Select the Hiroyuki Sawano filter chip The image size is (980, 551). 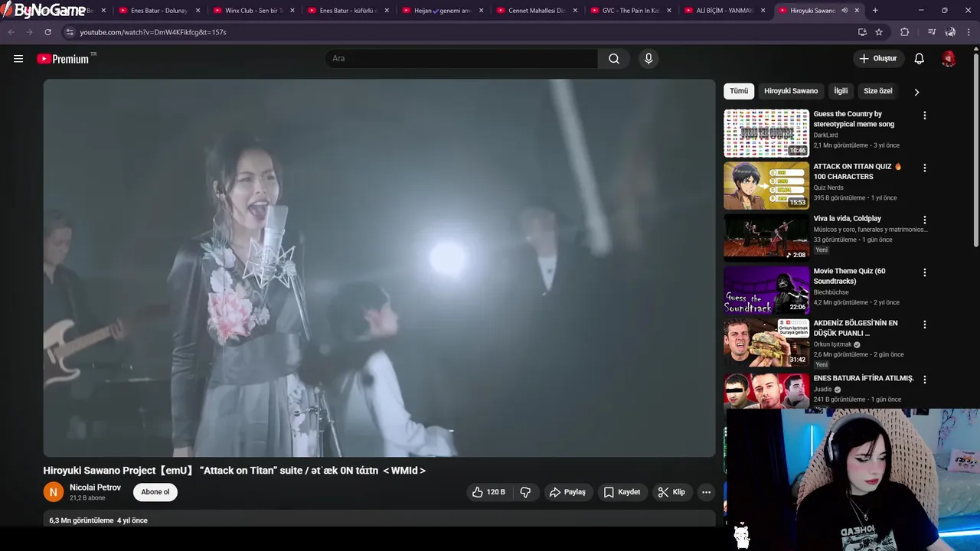point(791,91)
